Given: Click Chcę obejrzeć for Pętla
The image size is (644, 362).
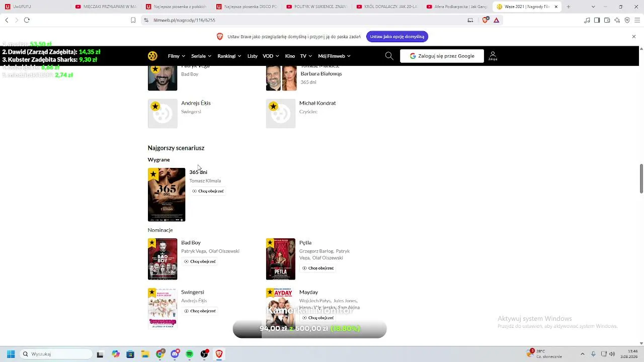Looking at the screenshot, I should point(318,268).
